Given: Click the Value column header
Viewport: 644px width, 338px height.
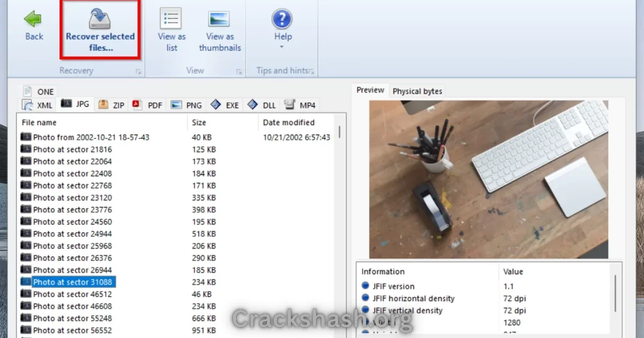Looking at the screenshot, I should pyautogui.click(x=554, y=271).
